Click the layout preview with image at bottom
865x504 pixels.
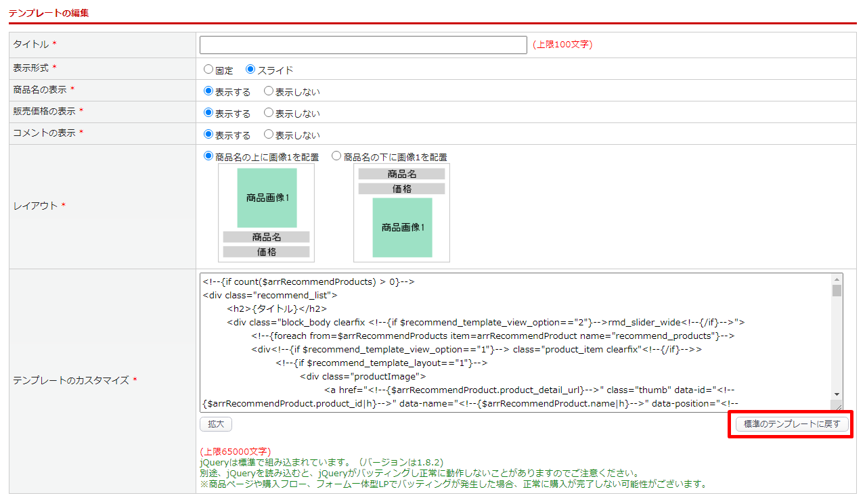tap(401, 212)
